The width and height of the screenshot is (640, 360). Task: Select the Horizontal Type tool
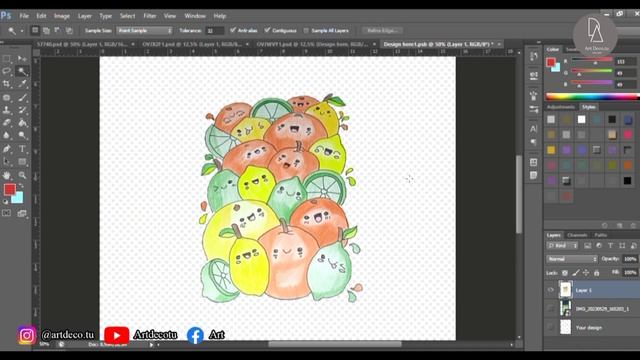click(x=22, y=149)
